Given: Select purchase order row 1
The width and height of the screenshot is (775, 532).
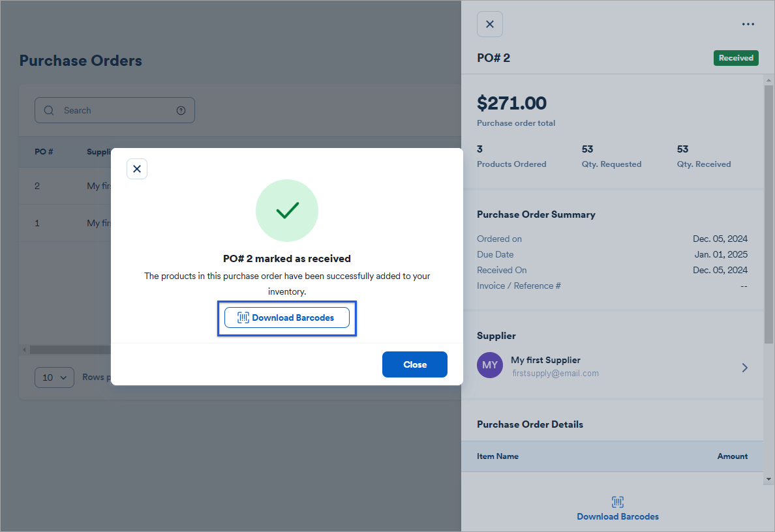Looking at the screenshot, I should (37, 223).
